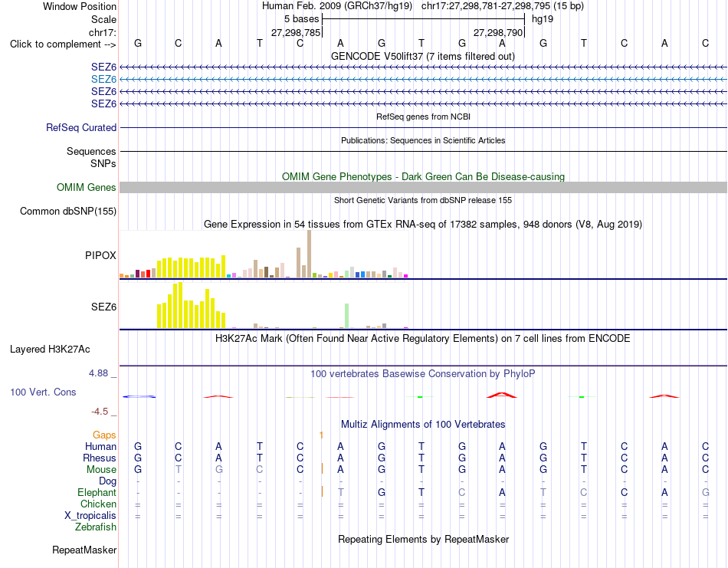Image resolution: width=728 pixels, height=568 pixels.
Task: Click the SEZ6 label beside GTEx expression chart
Action: (x=103, y=307)
